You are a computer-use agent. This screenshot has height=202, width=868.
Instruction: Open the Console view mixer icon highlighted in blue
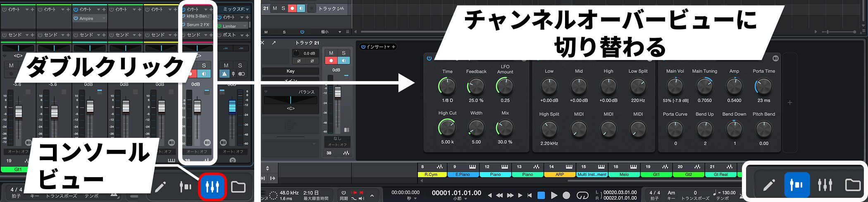tap(212, 187)
